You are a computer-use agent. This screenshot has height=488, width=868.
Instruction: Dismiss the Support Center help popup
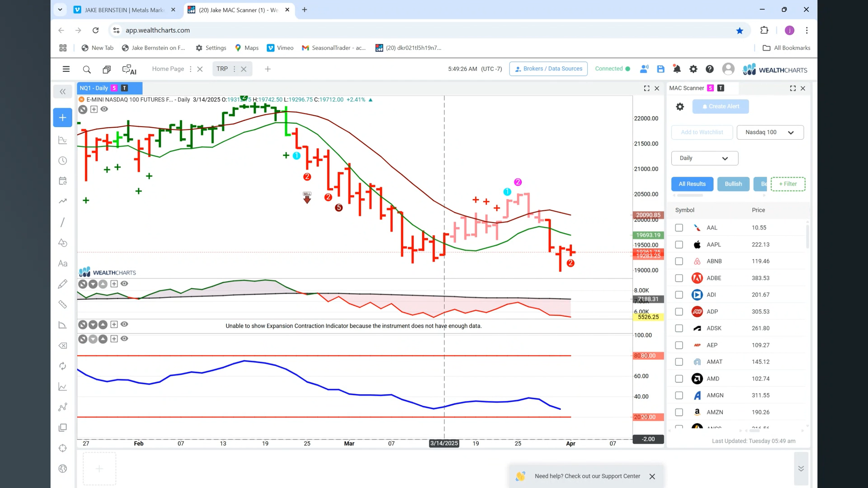pyautogui.click(x=652, y=476)
